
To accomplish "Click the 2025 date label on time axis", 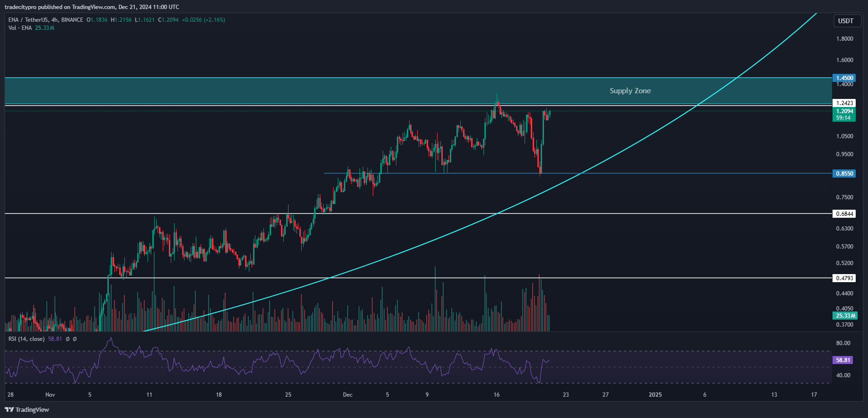I will click(655, 395).
